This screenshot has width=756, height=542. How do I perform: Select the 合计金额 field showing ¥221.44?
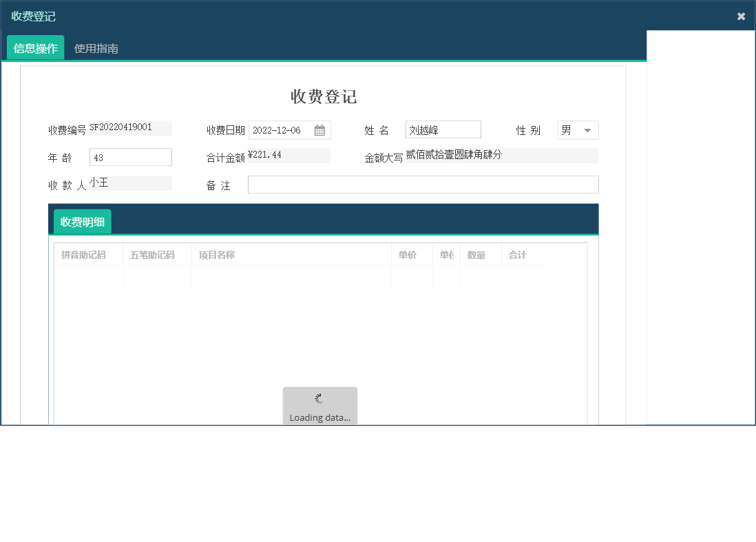point(289,155)
